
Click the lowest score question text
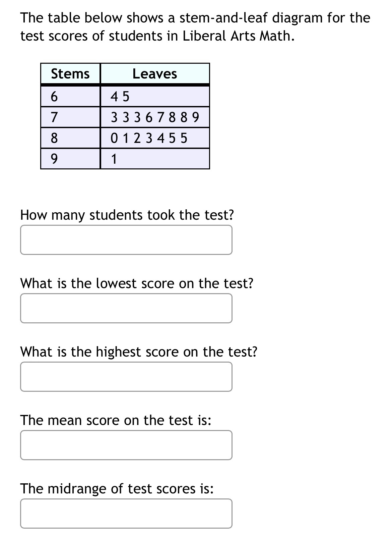click(137, 283)
